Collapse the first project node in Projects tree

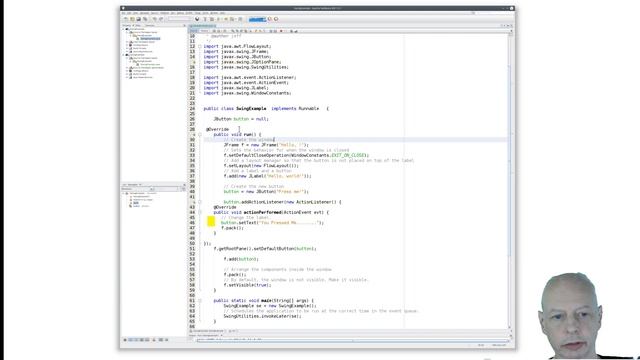[124, 29]
